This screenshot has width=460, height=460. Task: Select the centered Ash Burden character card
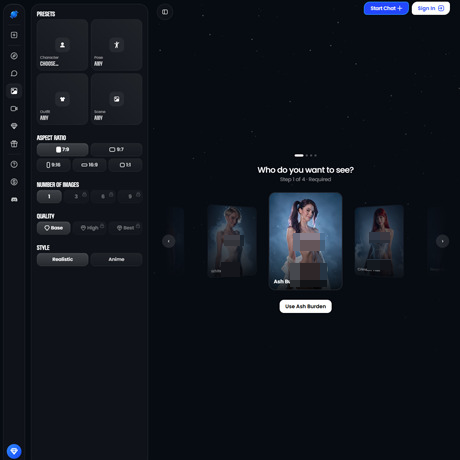[305, 241]
